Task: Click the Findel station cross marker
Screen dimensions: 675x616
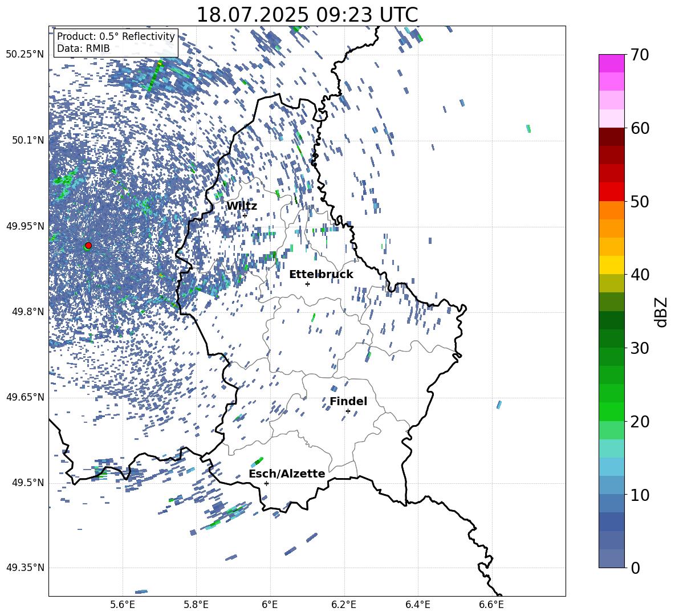Action: (x=348, y=411)
